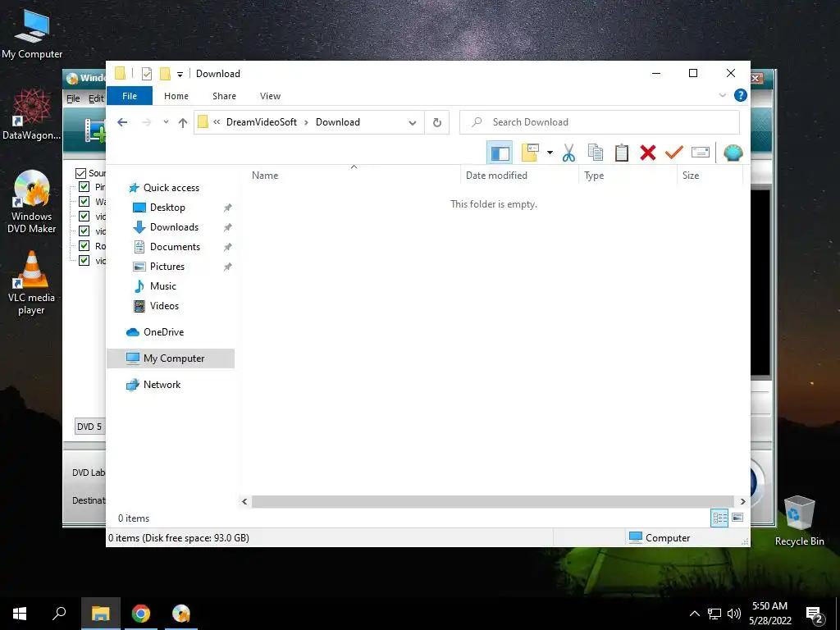Click the Search Download input field
The height and width of the screenshot is (630, 840).
pyautogui.click(x=600, y=122)
